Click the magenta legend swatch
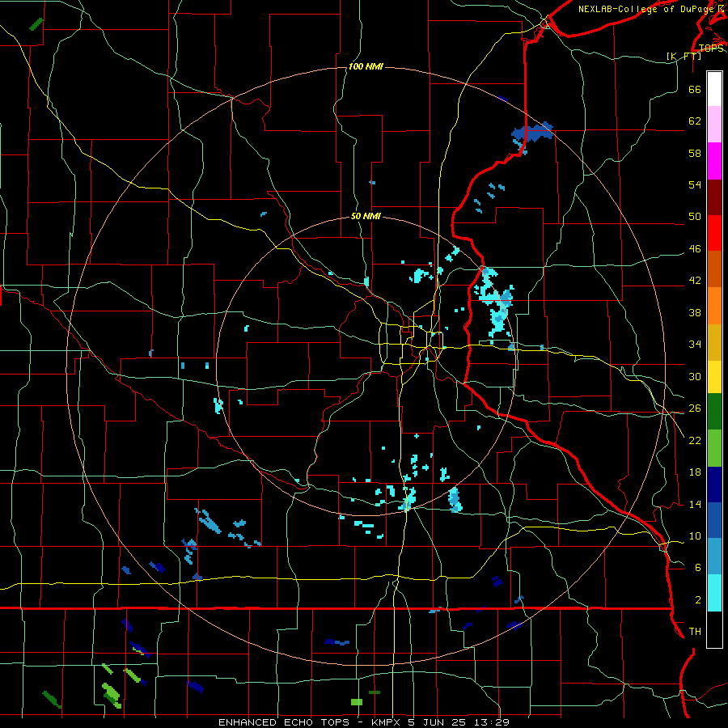Viewport: 728px width, 728px height. (714, 161)
